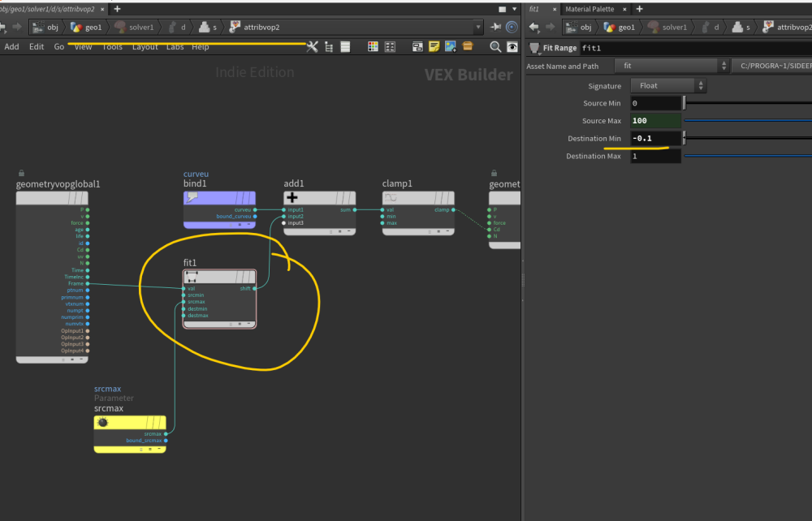
Task: Click the background image icon
Action: [451, 47]
